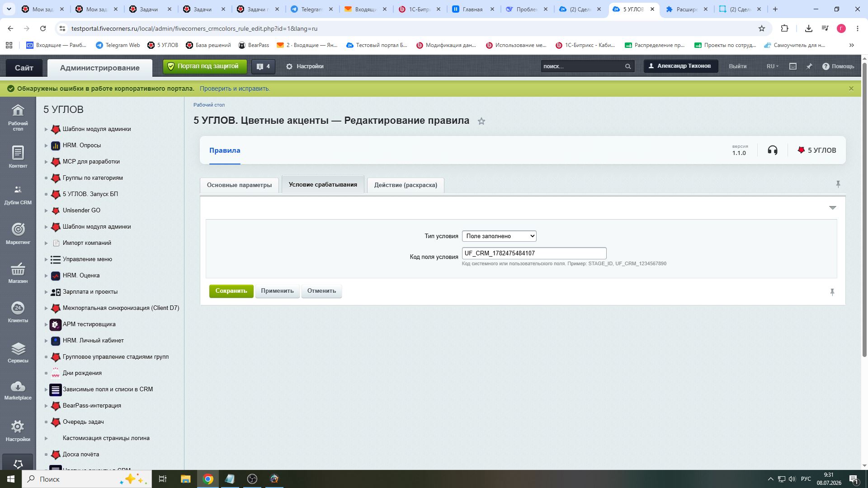Click search magnifier in admin header

pyautogui.click(x=628, y=66)
